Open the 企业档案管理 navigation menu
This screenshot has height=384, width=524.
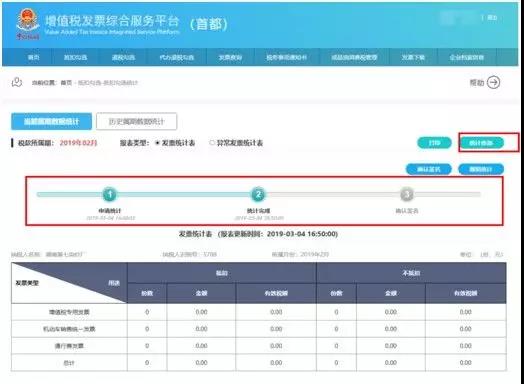[x=467, y=57]
